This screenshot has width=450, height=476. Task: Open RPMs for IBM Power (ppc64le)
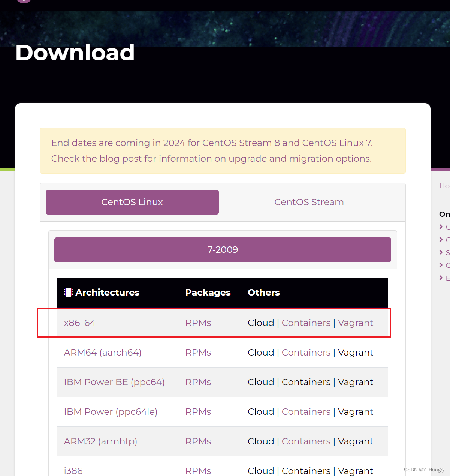tap(198, 412)
